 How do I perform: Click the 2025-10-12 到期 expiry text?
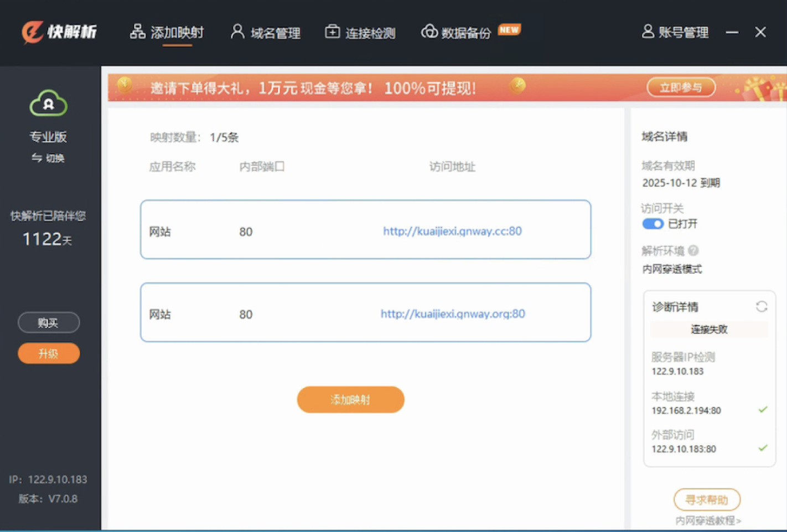(681, 183)
